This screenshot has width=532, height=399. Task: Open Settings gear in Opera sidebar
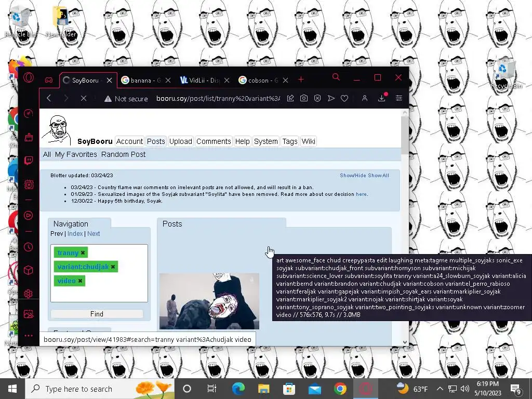[x=29, y=294]
